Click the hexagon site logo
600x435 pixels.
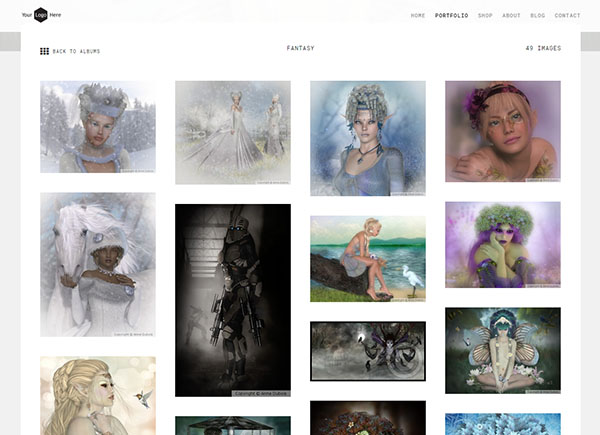pyautogui.click(x=41, y=15)
